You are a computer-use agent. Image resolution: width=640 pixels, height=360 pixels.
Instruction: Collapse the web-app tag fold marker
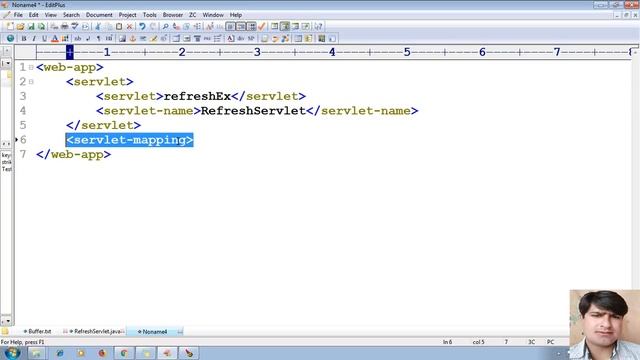click(31, 67)
